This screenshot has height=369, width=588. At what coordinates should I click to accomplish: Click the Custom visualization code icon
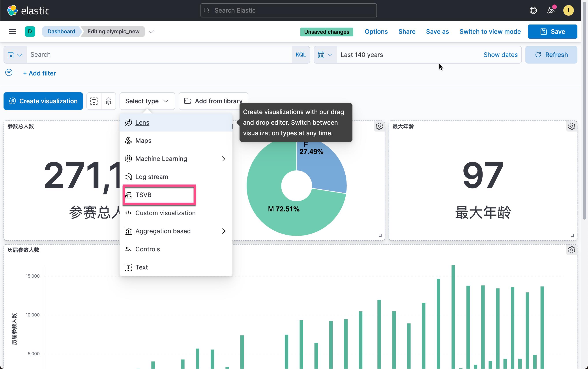coord(128,213)
